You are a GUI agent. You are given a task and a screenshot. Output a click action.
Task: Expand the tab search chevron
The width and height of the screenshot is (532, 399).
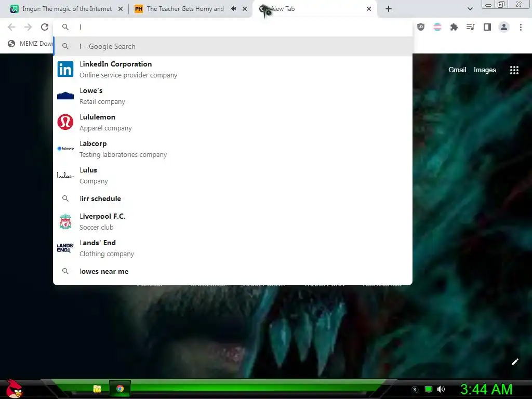click(470, 9)
